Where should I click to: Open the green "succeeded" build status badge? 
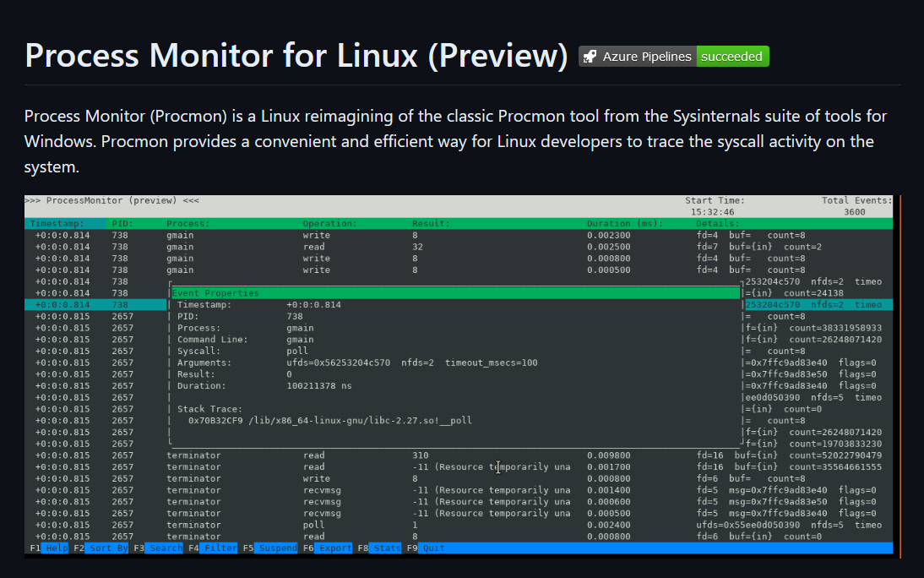click(x=732, y=57)
